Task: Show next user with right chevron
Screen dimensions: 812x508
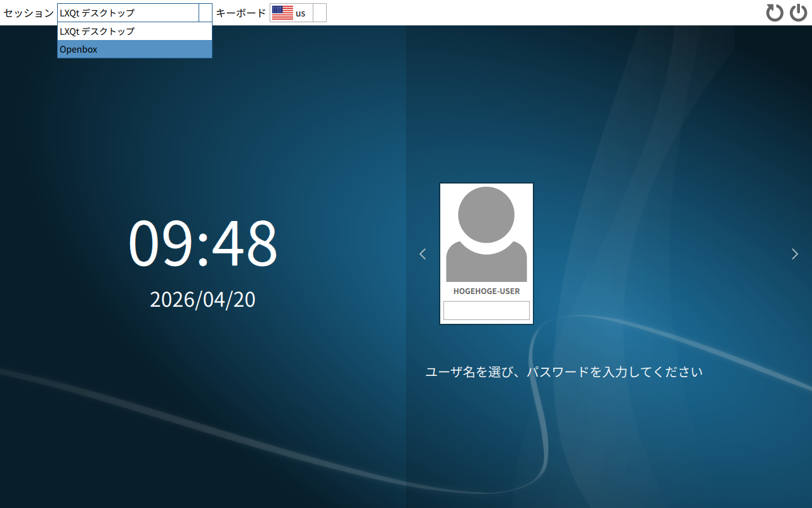Action: pyautogui.click(x=795, y=254)
